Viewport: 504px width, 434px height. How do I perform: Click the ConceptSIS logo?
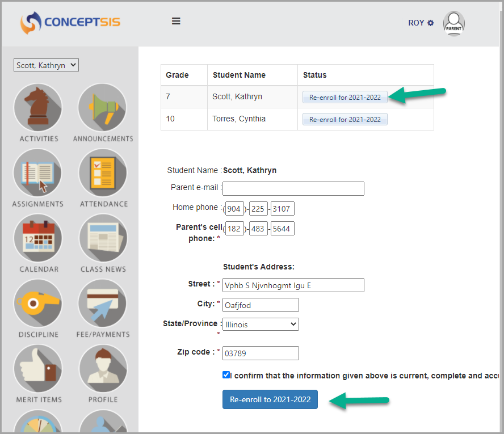click(x=70, y=22)
